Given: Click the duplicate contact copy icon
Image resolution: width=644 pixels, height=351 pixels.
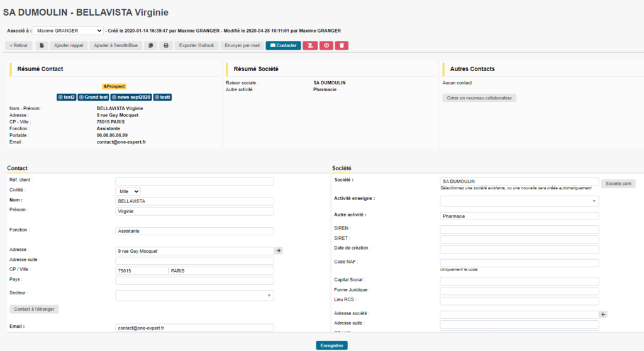Looking at the screenshot, I should click(x=151, y=45).
